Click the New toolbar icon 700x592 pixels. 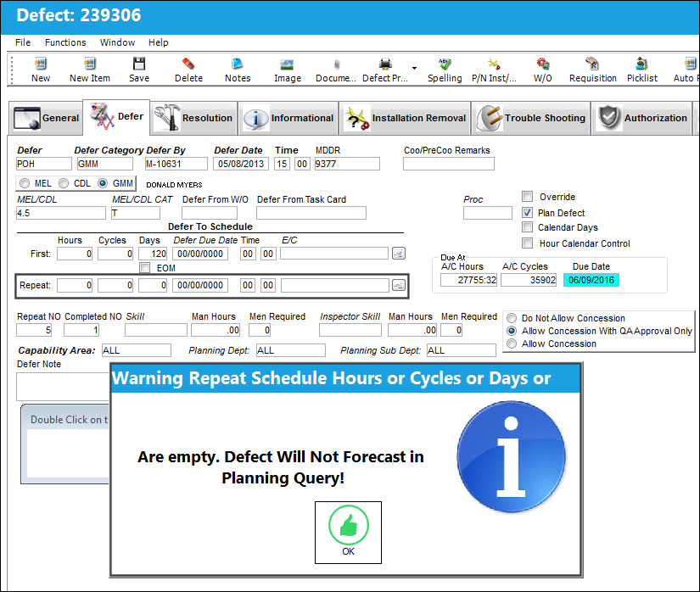[41, 64]
